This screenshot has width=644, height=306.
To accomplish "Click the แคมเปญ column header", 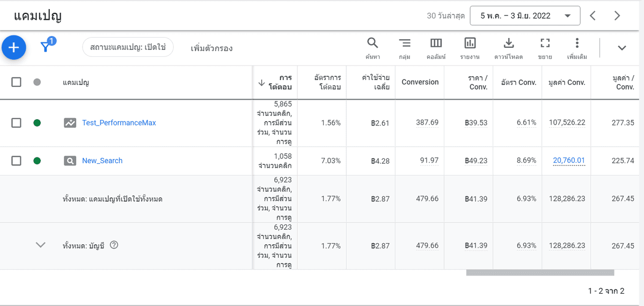I will tap(76, 83).
